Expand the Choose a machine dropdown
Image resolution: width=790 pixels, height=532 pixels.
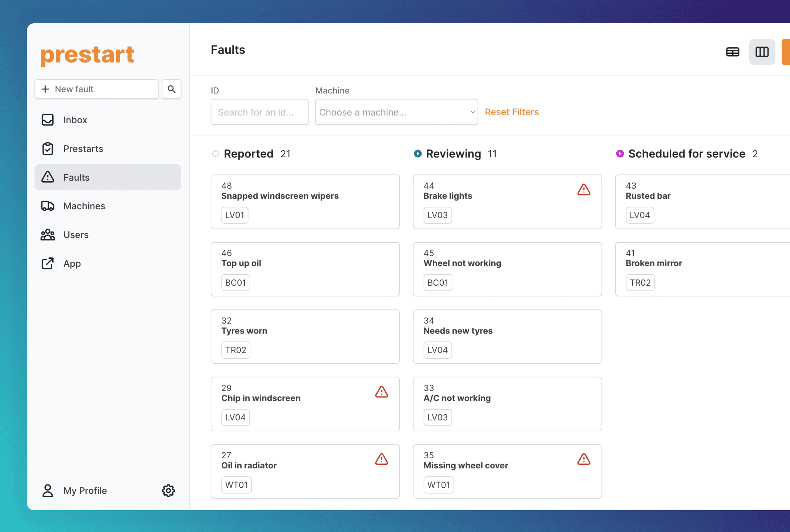pos(396,112)
